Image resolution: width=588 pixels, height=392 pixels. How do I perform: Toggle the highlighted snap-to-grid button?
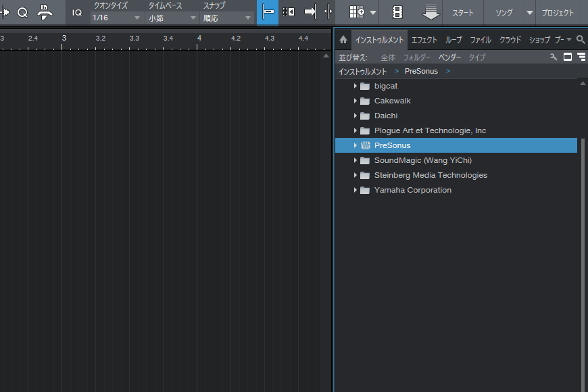[268, 12]
